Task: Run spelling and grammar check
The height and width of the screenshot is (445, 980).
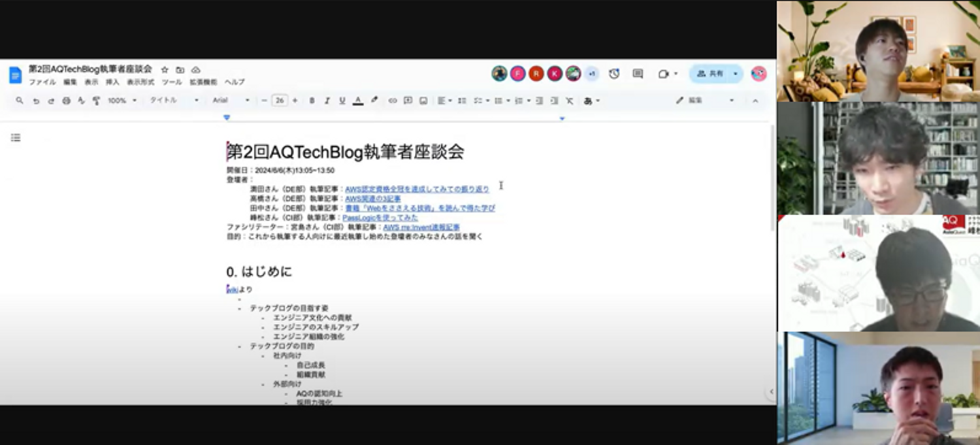Action: 81,101
